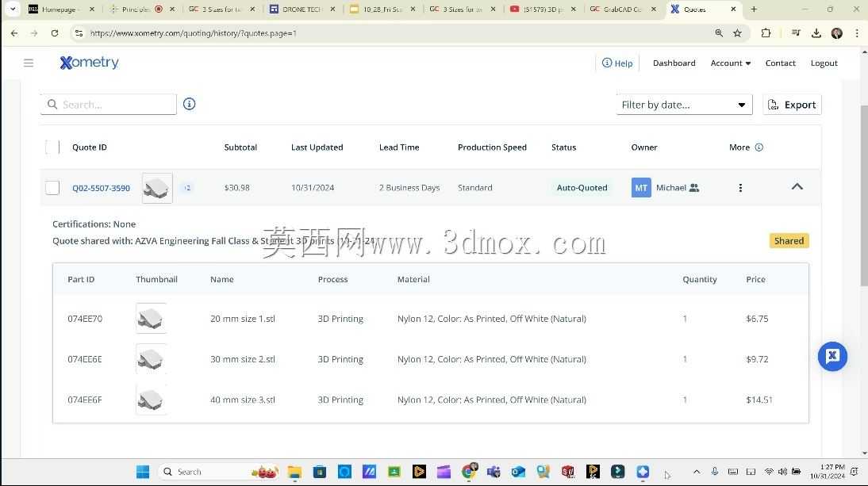The image size is (868, 486).
Task: Select part name 20 mm size 1.stl
Action: (243, 319)
